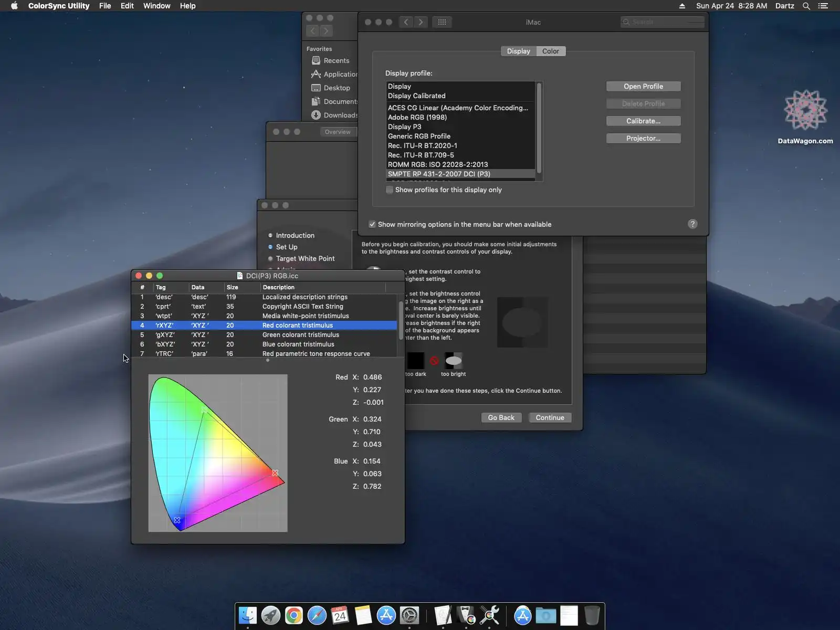840x630 pixels.
Task: Open the File menu
Action: (105, 6)
